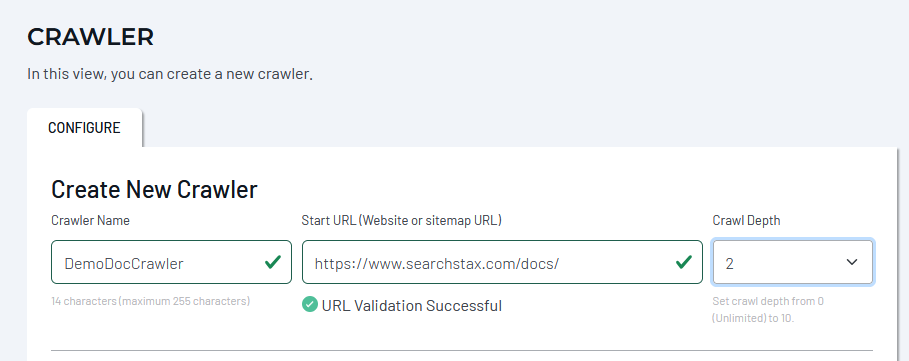909x361 pixels.
Task: Click the searchstax.com/docs URL text
Action: (437, 264)
